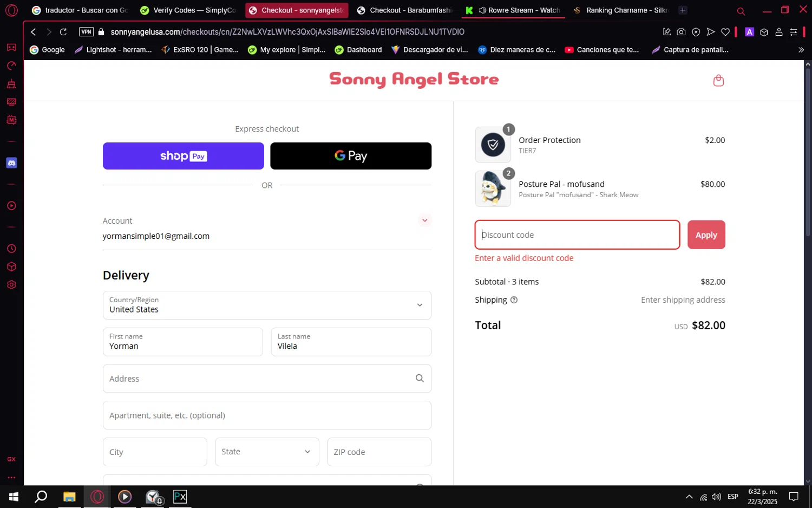This screenshot has width=812, height=508.
Task: Switch to Rowre Stream tab
Action: (x=513, y=10)
